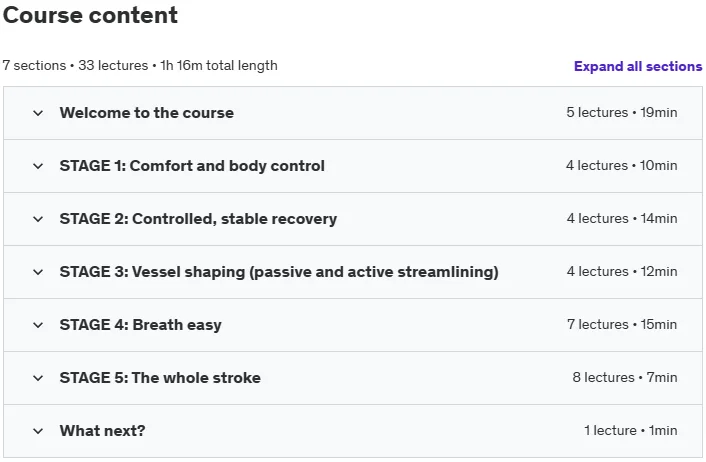
Task: Toggle the chevron next to STAGE 2
Action: tap(38, 219)
